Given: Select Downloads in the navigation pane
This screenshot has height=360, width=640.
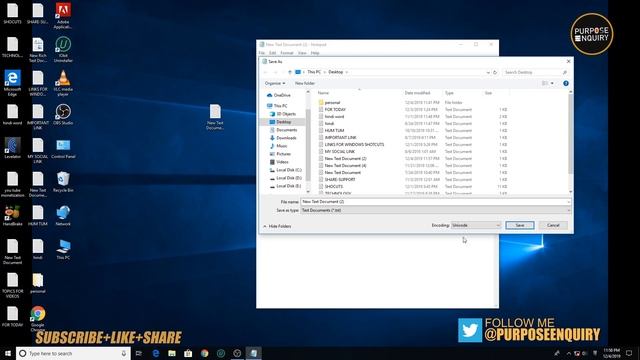Looking at the screenshot, I should point(283,138).
